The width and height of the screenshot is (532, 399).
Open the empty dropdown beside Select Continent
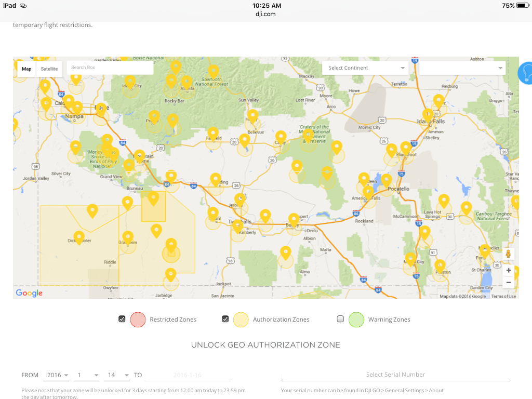coord(462,68)
